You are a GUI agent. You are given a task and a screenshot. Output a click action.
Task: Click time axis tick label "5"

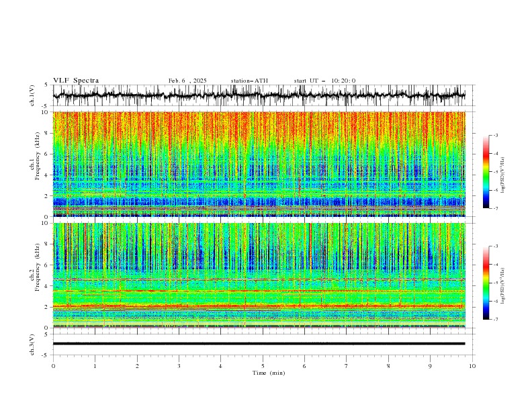pyautogui.click(x=263, y=366)
